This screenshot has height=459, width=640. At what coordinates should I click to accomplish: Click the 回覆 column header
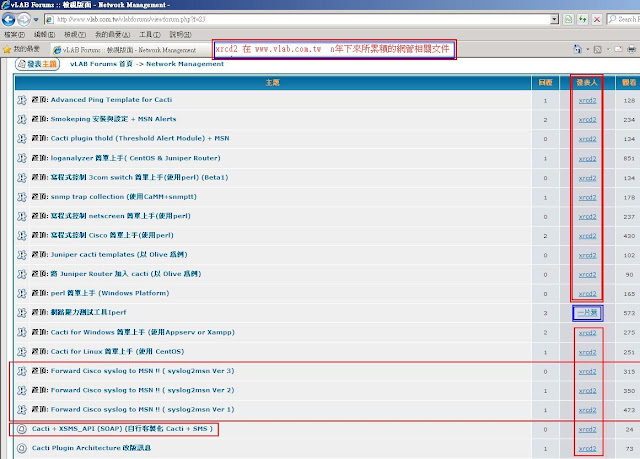545,83
